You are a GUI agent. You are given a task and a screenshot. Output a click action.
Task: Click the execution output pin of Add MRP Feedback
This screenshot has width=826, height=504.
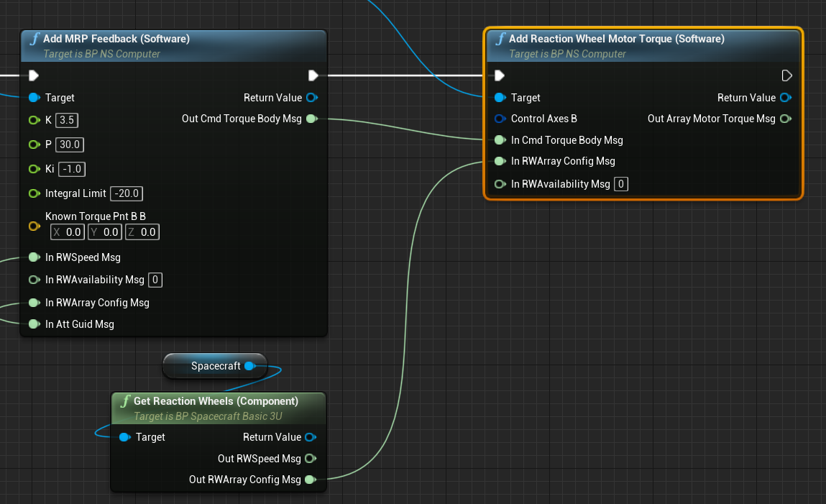tap(313, 75)
